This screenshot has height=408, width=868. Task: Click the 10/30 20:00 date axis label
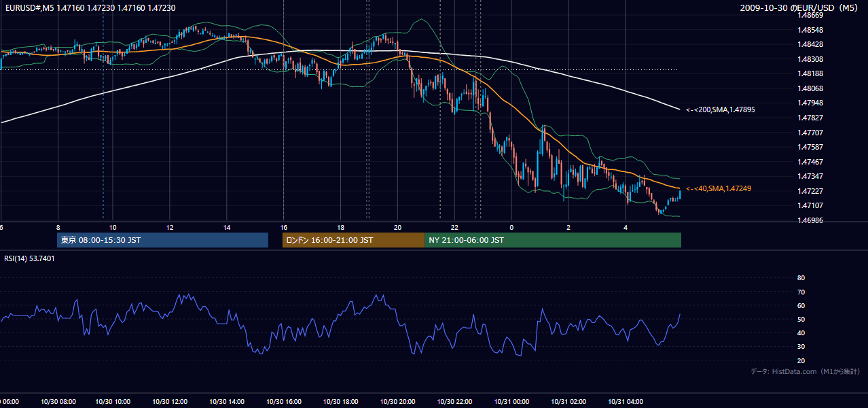click(x=398, y=401)
